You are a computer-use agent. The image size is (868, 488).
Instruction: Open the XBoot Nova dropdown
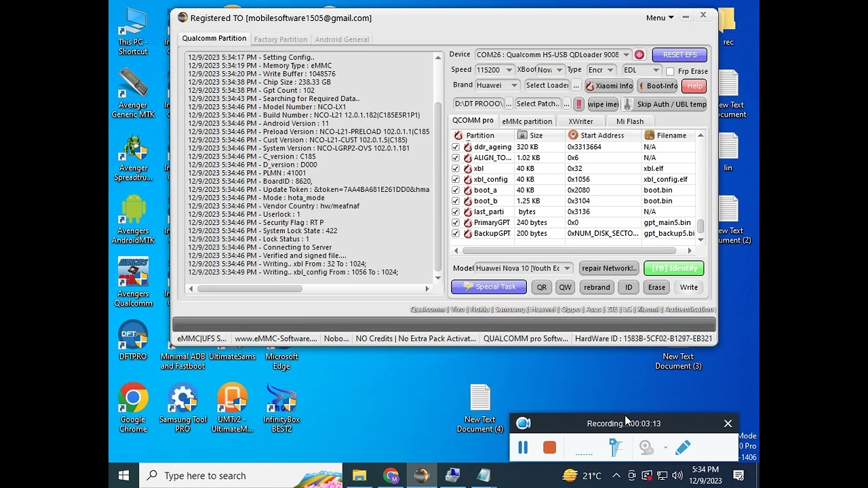(x=550, y=70)
